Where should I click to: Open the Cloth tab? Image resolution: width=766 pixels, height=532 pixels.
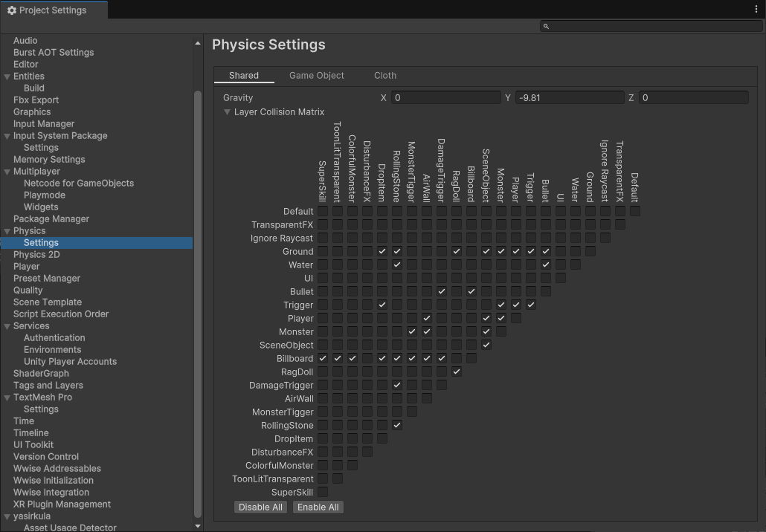coord(384,76)
